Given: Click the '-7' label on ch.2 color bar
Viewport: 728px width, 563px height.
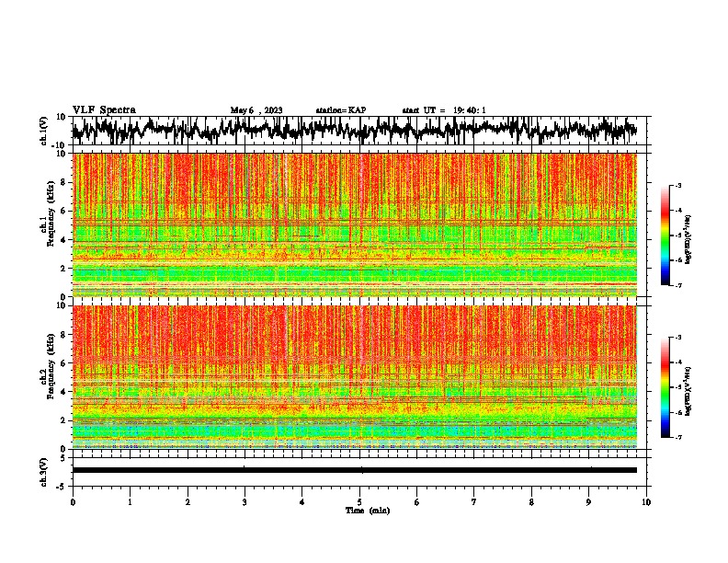Looking at the screenshot, I should [x=678, y=437].
